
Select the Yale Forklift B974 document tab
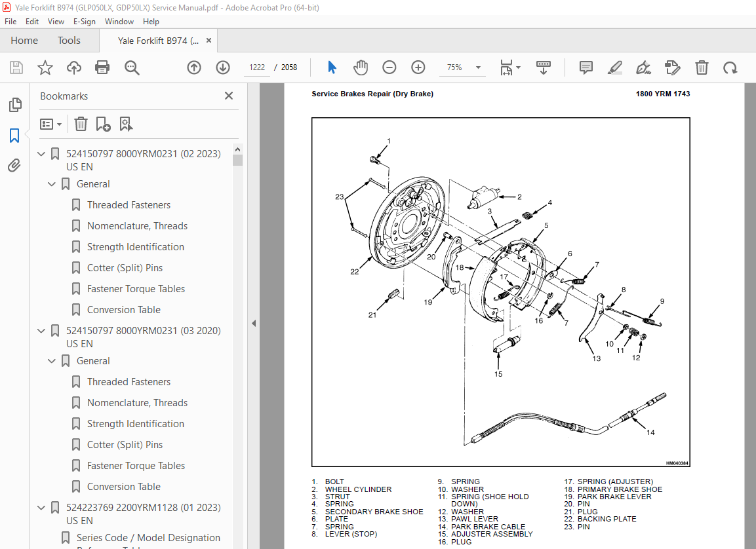[x=158, y=41]
